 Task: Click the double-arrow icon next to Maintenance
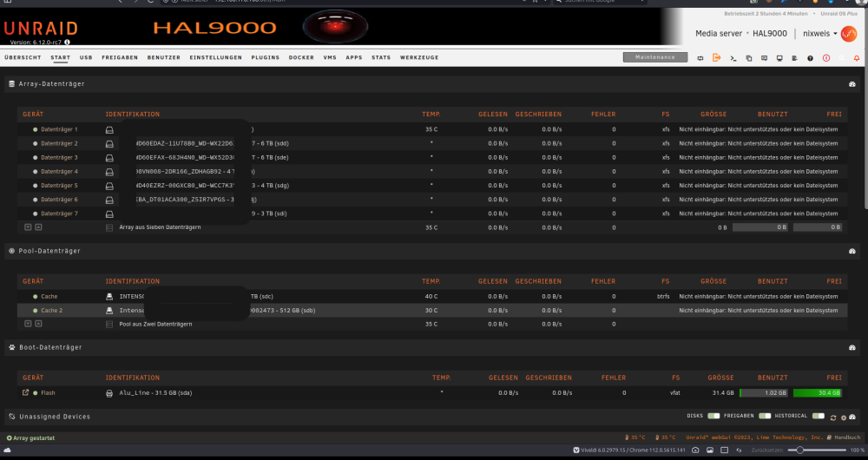[x=700, y=58]
